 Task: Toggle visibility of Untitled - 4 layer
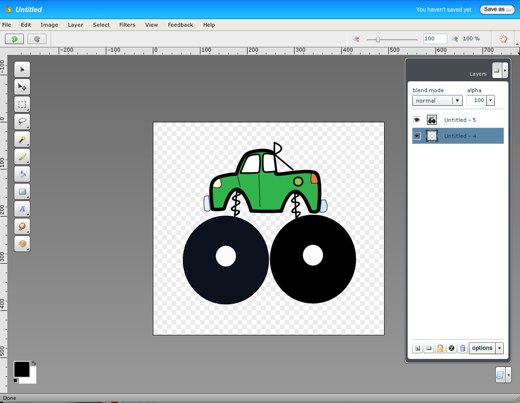(x=417, y=136)
